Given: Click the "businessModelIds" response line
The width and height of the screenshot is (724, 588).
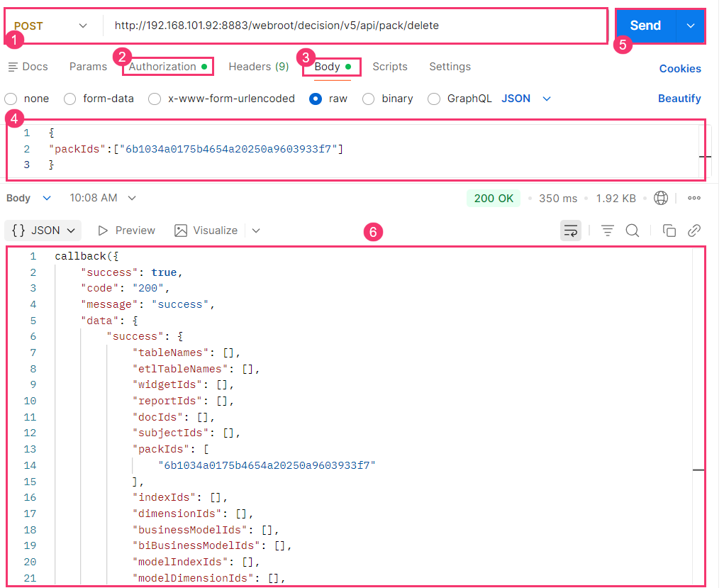Looking at the screenshot, I should coord(206,530).
